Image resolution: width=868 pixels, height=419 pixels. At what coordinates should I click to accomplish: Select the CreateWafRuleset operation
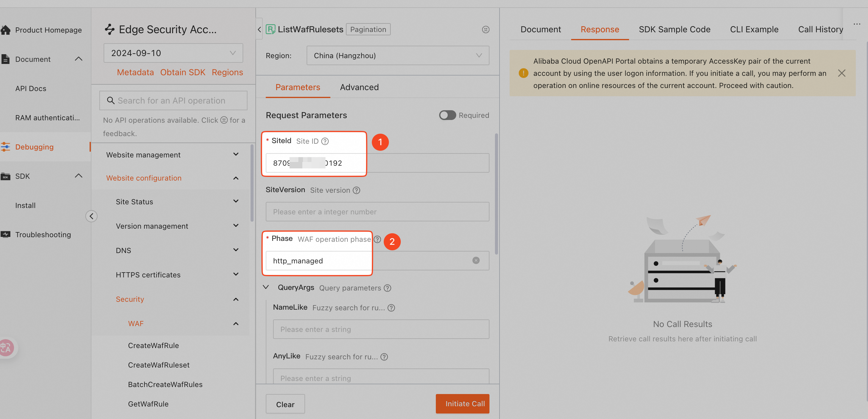(159, 365)
